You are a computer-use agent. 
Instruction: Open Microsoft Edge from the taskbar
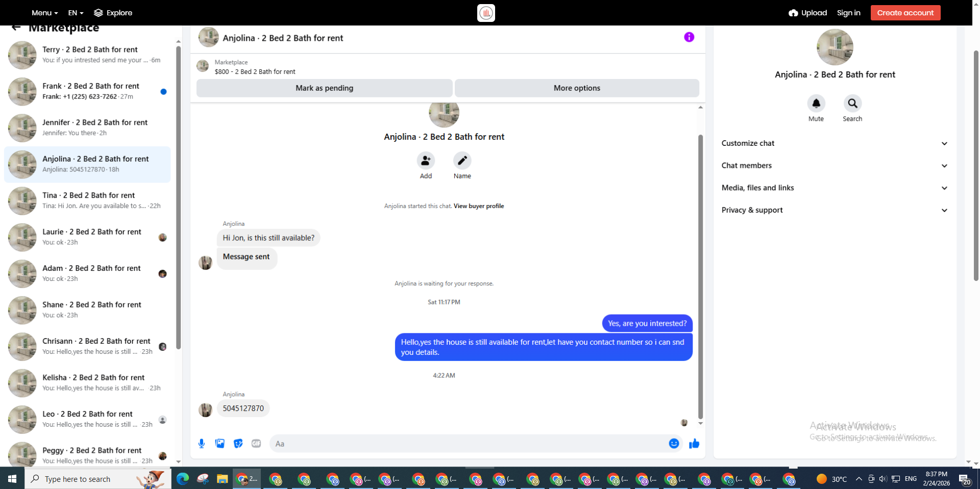pyautogui.click(x=183, y=479)
